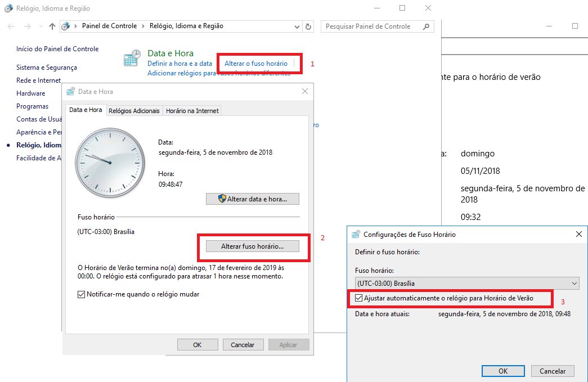This screenshot has width=588, height=382.
Task: Open the chevron after Painel de Controle breadcrumb
Action: pos(143,26)
